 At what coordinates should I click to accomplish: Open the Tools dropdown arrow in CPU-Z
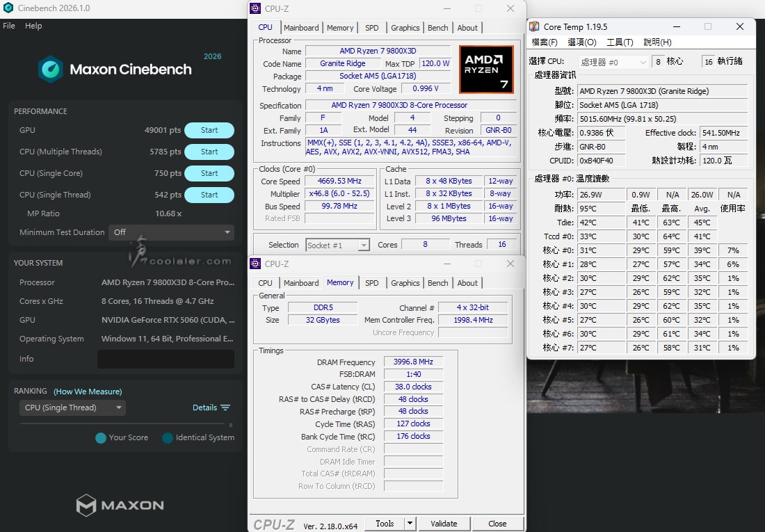tap(410, 524)
